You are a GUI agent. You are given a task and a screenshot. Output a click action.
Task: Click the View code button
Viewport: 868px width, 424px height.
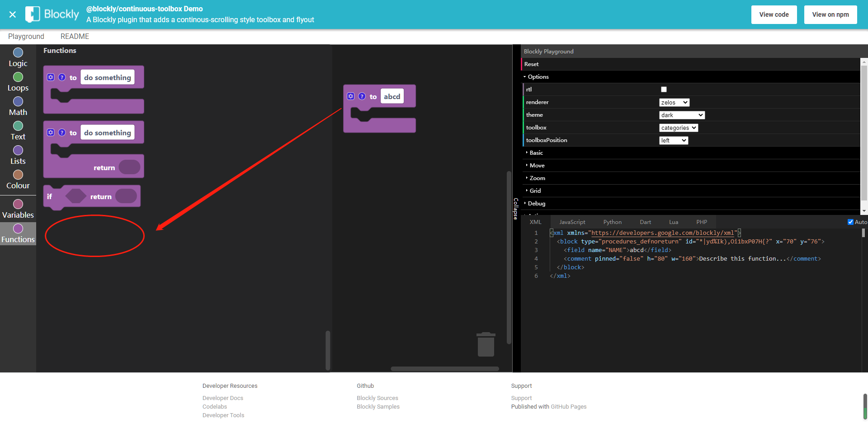(x=774, y=14)
